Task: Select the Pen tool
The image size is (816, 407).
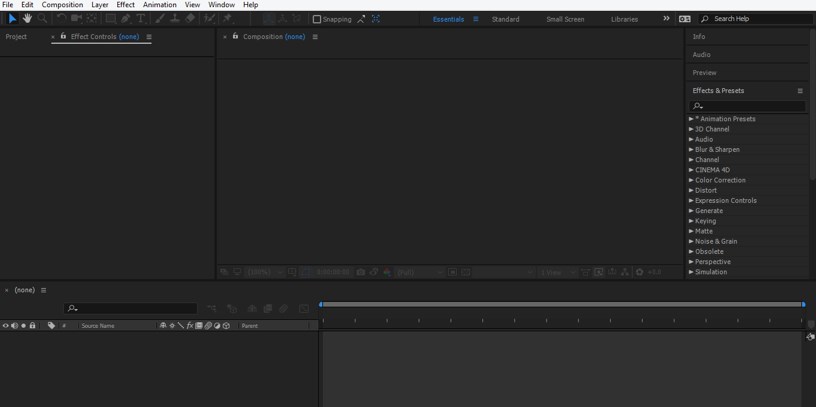Action: point(126,19)
